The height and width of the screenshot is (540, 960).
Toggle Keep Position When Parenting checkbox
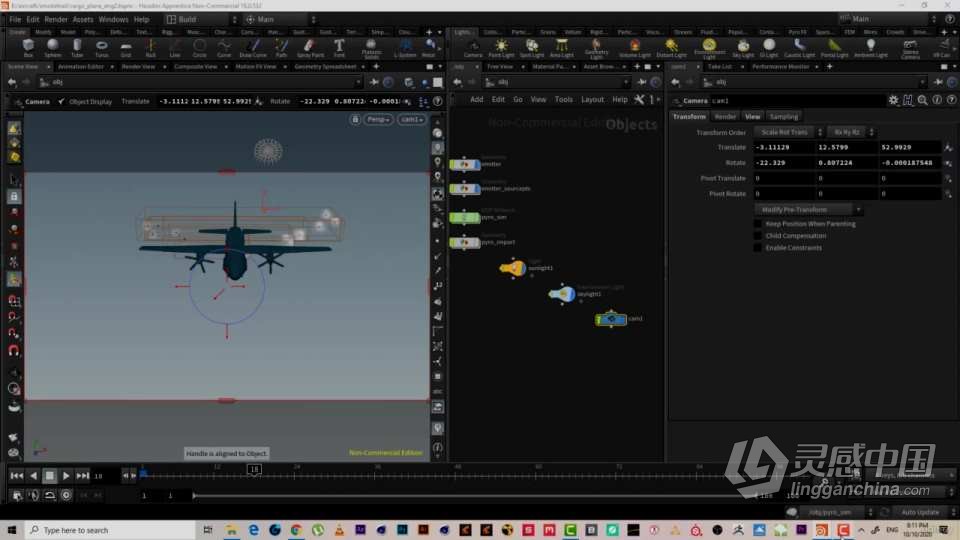(x=758, y=224)
